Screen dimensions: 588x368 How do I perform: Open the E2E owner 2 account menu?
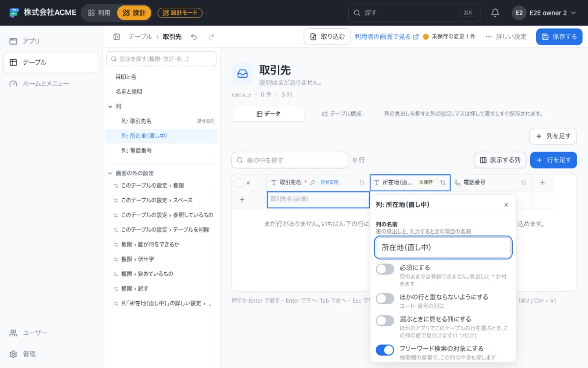[x=544, y=13]
